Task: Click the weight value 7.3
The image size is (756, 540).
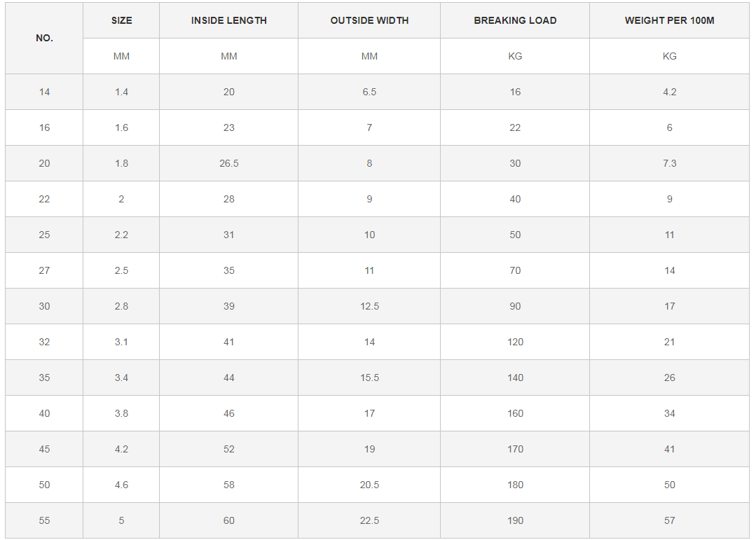Action: click(669, 163)
